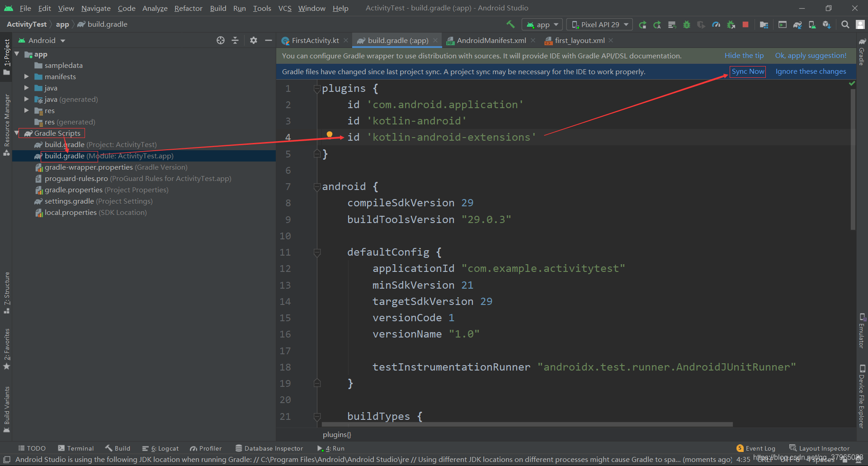Collapse the Gradle Scripts tree node
This screenshot has height=466, width=868.
point(17,133)
